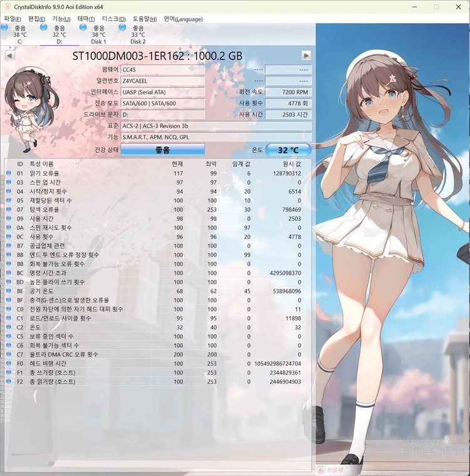The image size is (470, 476).
Task: Click status dot for BE 공기 온도
Action: 9,291
